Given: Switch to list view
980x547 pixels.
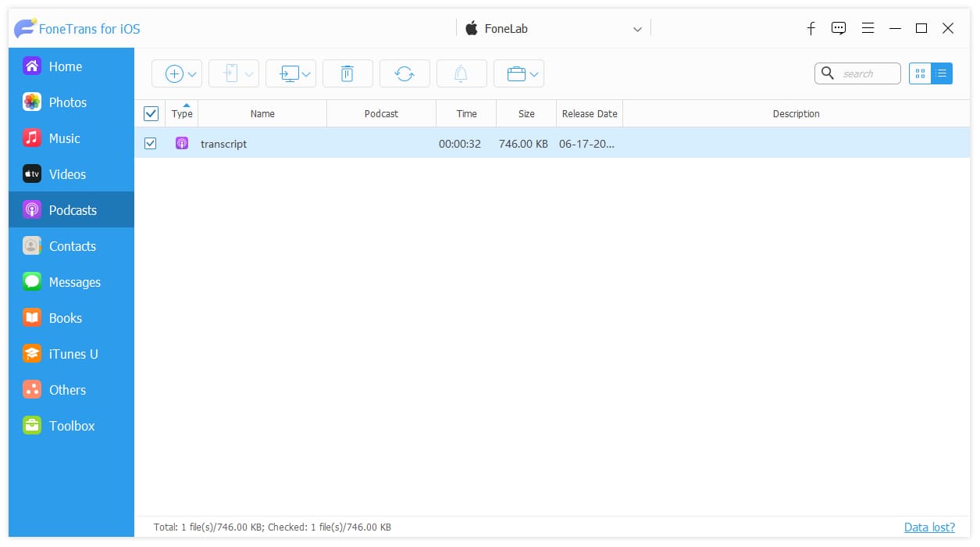Looking at the screenshot, I should pyautogui.click(x=942, y=73).
